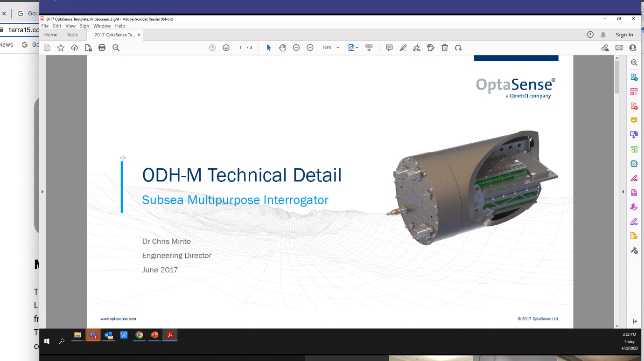Delete with the trash can icon

445,48
